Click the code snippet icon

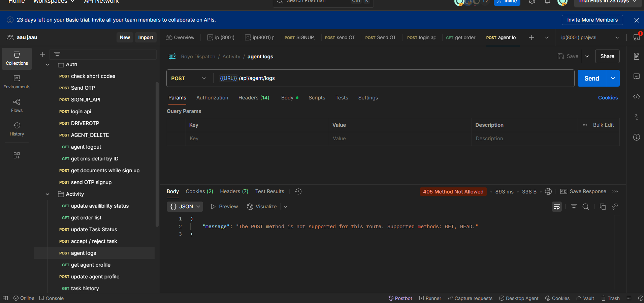pos(636,97)
